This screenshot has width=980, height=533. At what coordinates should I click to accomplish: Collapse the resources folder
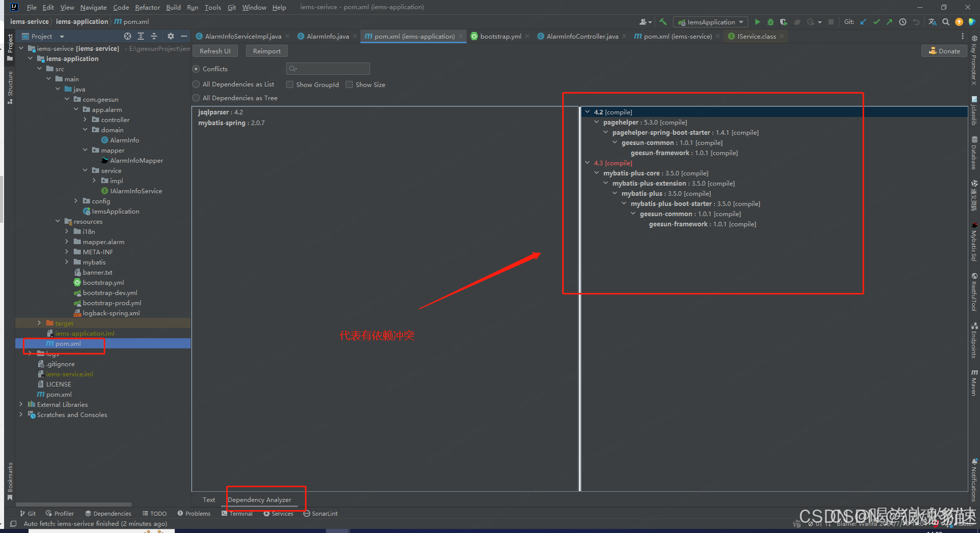57,221
